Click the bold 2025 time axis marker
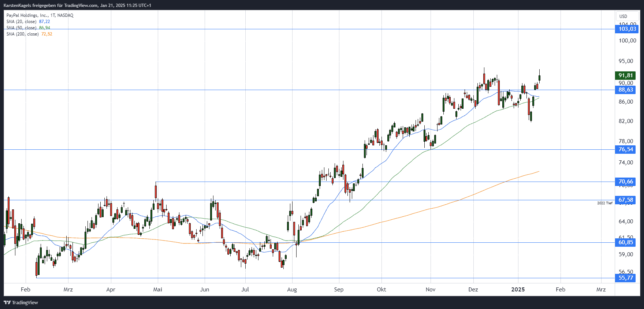Screen dimensions: 644x309 (518, 290)
